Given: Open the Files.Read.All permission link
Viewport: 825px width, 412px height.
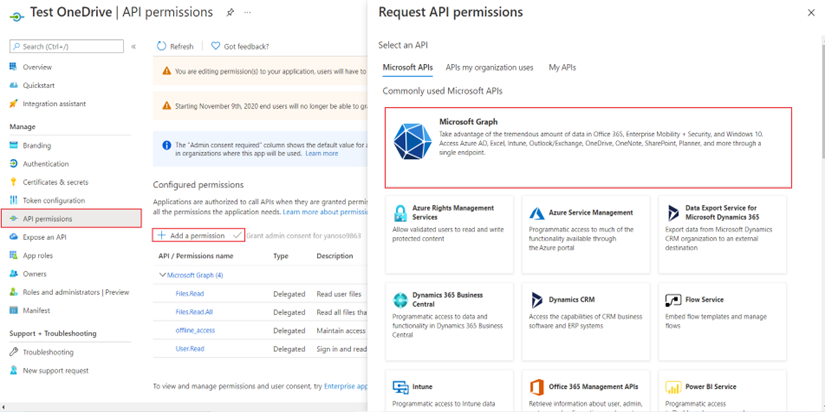Looking at the screenshot, I should [x=194, y=312].
